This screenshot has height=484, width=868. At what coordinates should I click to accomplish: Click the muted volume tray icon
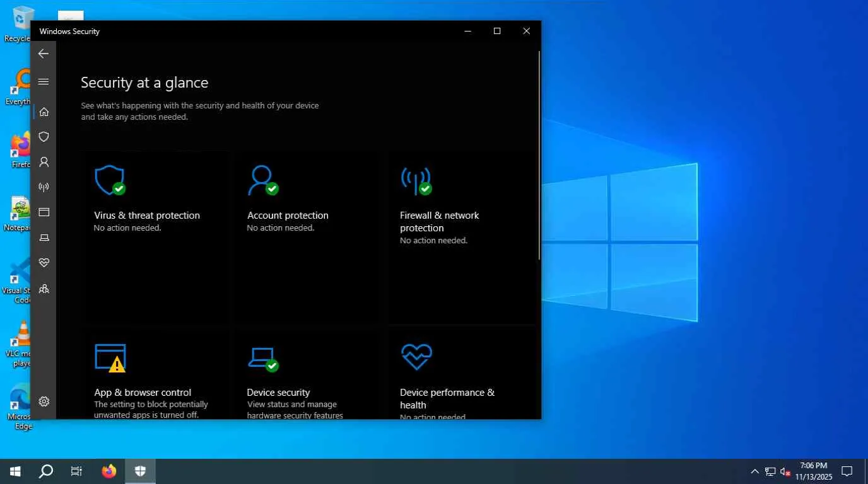click(x=785, y=471)
